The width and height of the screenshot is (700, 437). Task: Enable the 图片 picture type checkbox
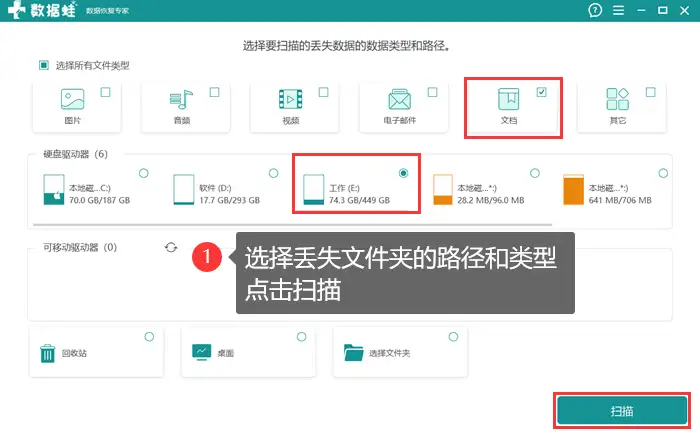pos(106,92)
